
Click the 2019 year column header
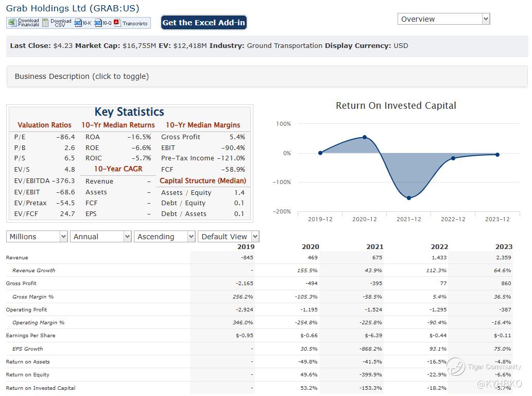tap(246, 246)
